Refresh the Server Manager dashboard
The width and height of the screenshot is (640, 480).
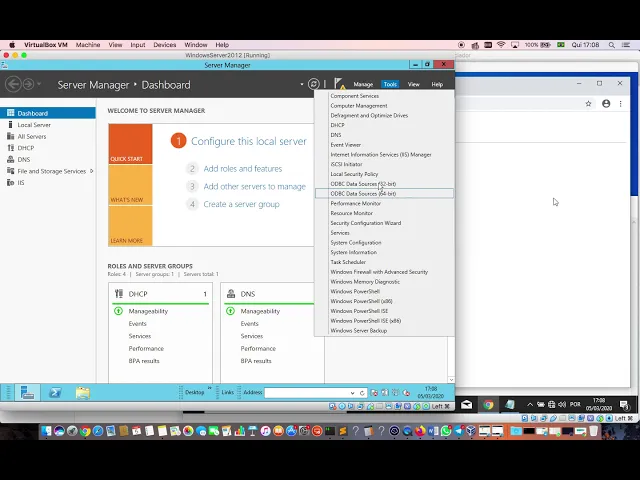click(x=313, y=84)
